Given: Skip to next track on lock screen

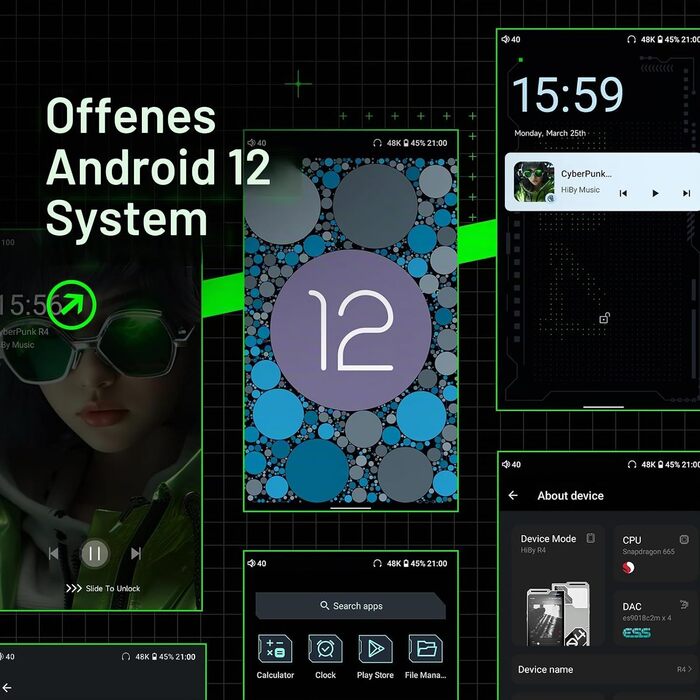Looking at the screenshot, I should 136,554.
